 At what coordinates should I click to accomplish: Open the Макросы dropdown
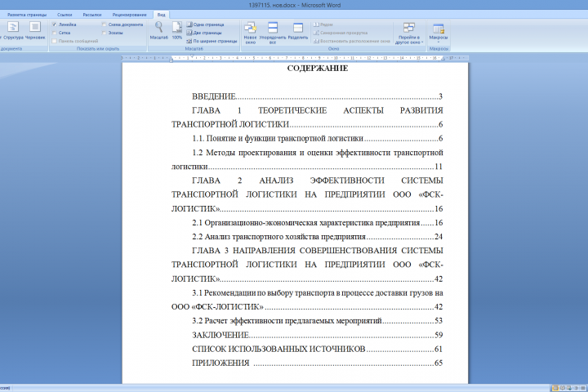[438, 33]
